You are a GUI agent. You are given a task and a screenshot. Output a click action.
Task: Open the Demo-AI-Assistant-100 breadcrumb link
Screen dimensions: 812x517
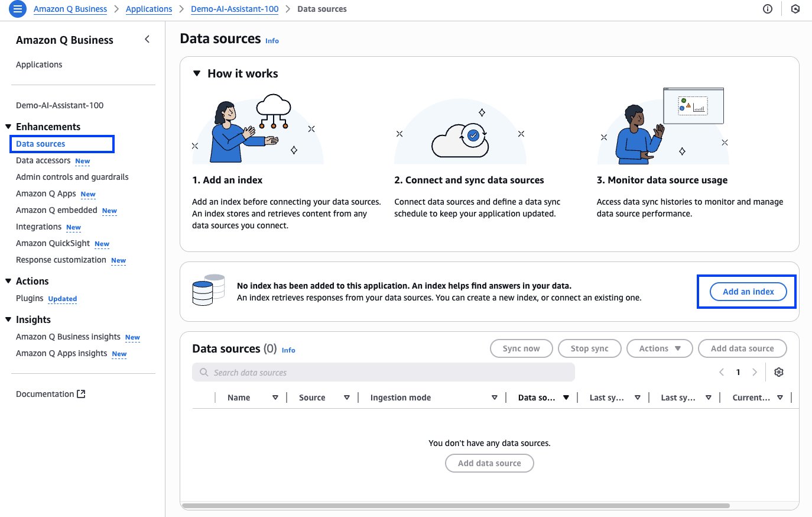pyautogui.click(x=235, y=9)
